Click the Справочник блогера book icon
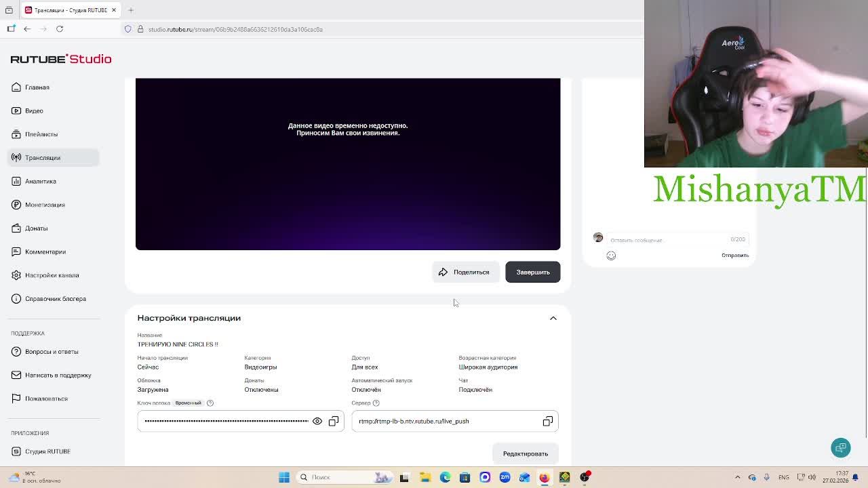Screen dimensions: 868x488 16,298
